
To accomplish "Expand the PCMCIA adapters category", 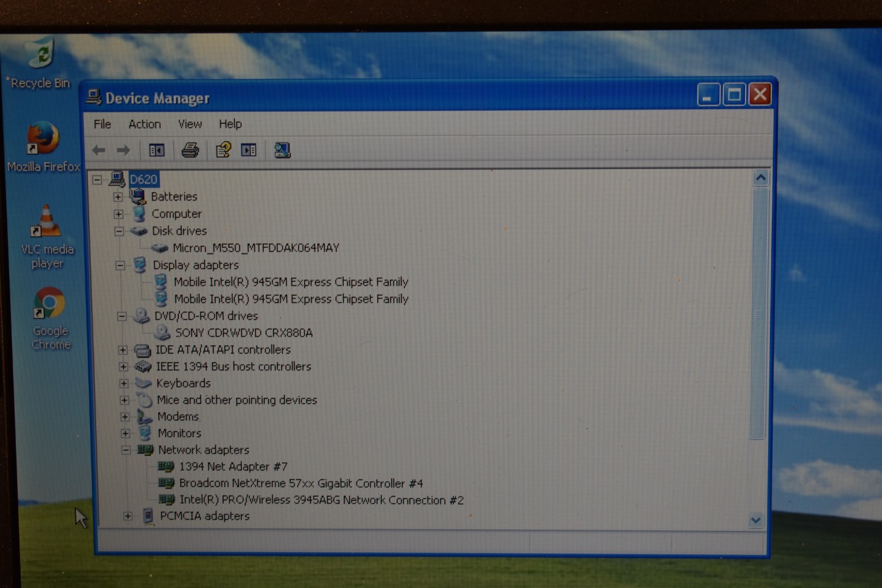I will [x=128, y=516].
